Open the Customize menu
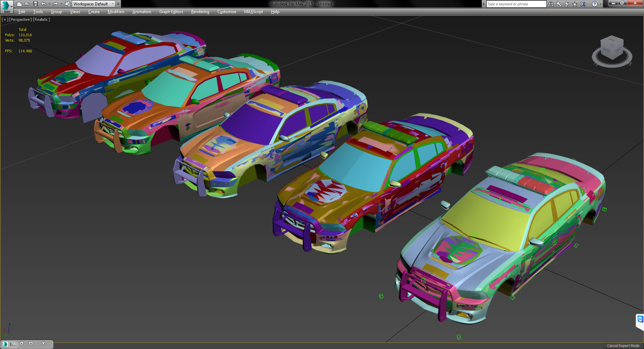This screenshot has width=644, height=349. coord(227,12)
